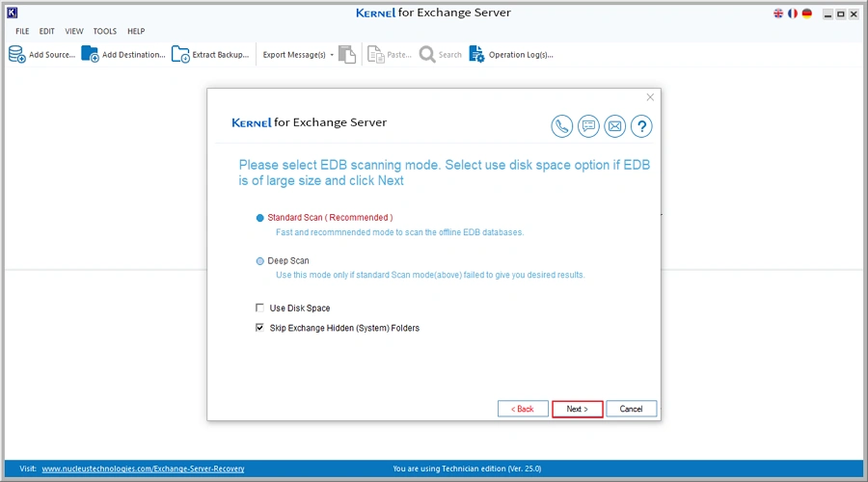The image size is (868, 482).
Task: Select the Deep Scan radio button
Action: coord(259,261)
